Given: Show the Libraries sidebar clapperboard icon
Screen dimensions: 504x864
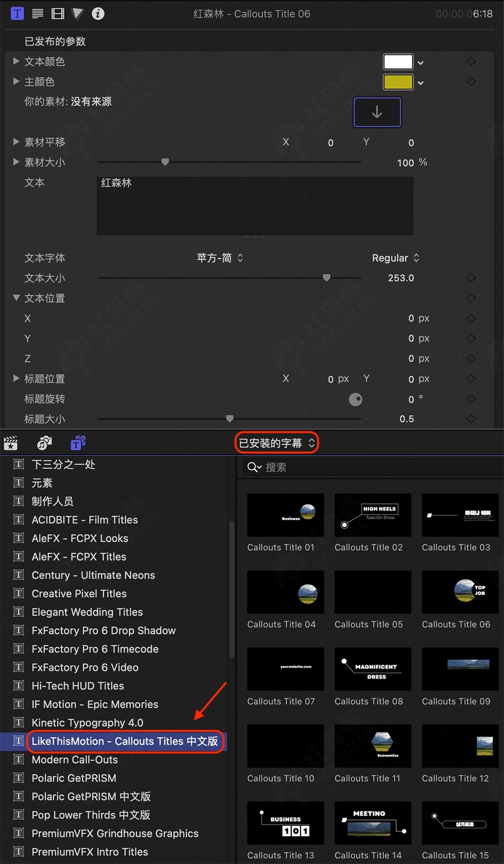Looking at the screenshot, I should click(11, 443).
